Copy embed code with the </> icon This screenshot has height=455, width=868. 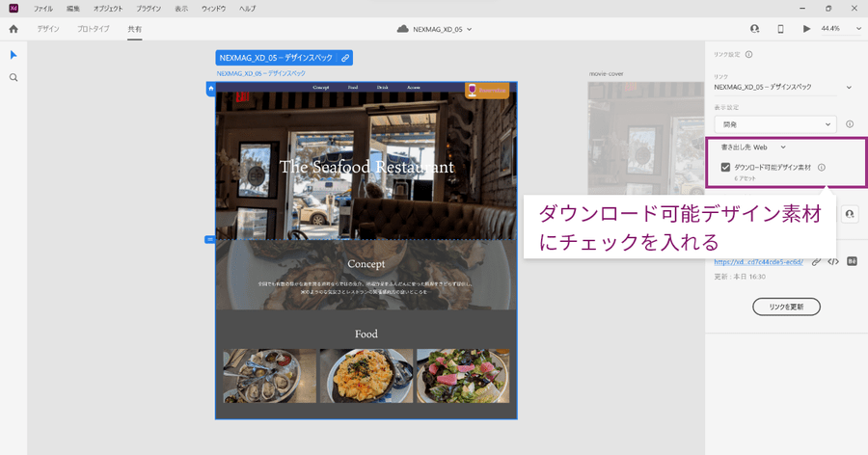click(x=833, y=262)
